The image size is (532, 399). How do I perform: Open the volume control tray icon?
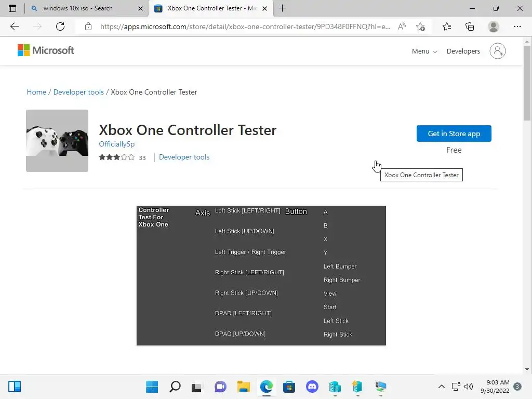click(x=469, y=387)
